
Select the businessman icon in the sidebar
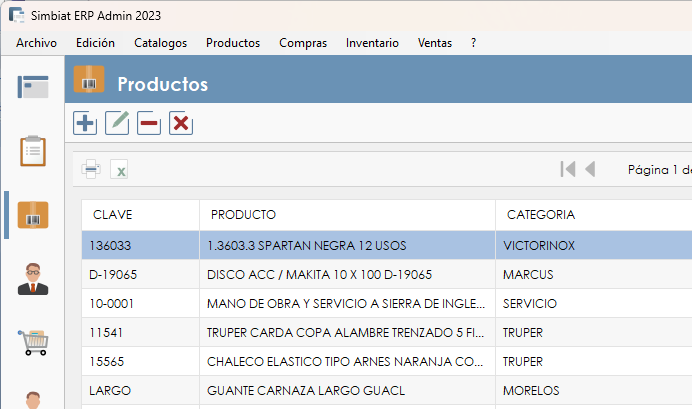tap(33, 278)
